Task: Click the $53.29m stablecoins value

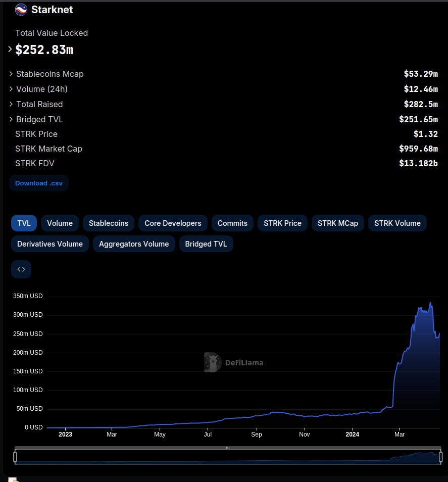Action: (x=421, y=74)
